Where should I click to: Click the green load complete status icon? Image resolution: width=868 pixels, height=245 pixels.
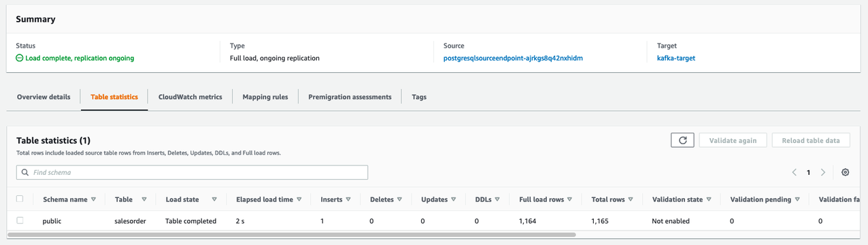[20, 59]
